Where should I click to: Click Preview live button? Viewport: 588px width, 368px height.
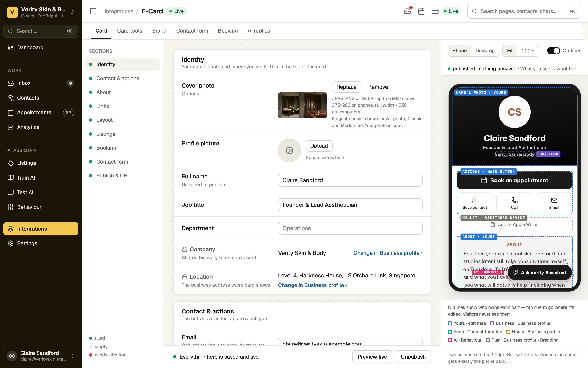(x=372, y=357)
